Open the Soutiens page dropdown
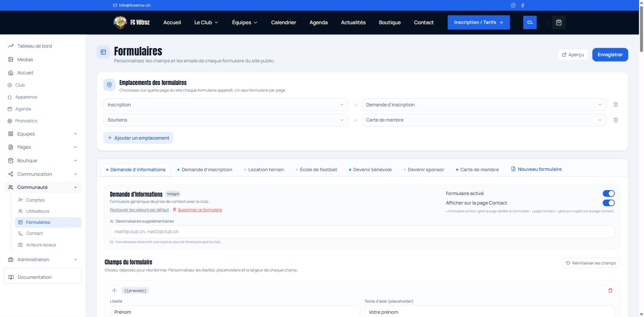This screenshot has width=644, height=317. point(225,120)
